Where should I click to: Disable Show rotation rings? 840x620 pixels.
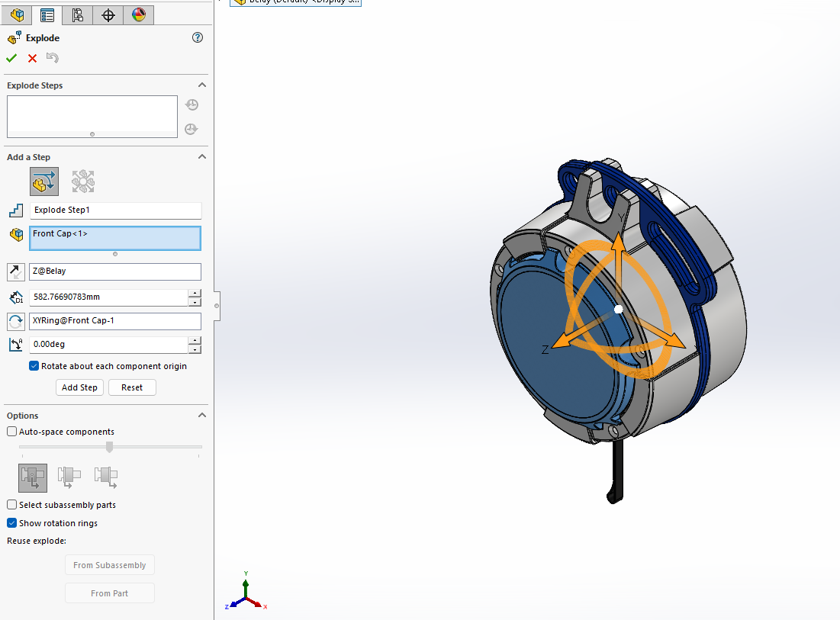pyautogui.click(x=11, y=523)
